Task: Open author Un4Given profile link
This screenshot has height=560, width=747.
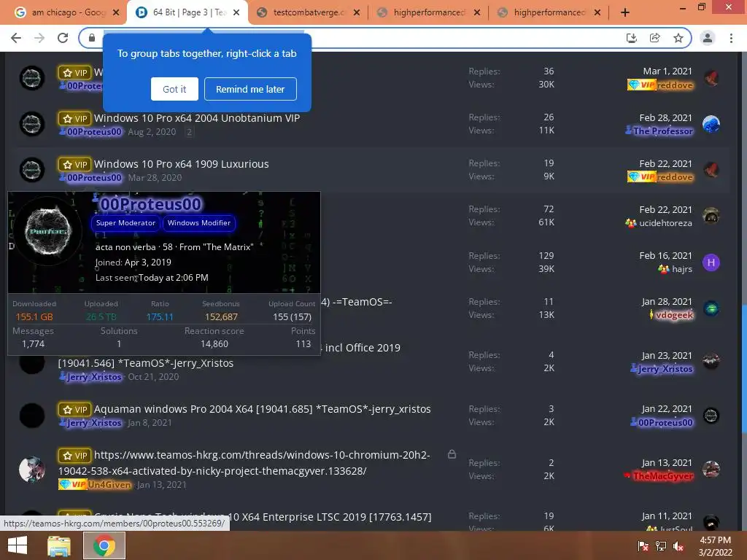Action: 109,485
